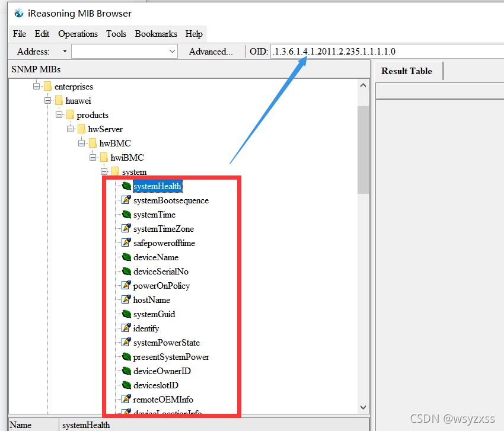Screen dimensions: 504x431
Task: Click the systemBootsequence writable node icon
Action: pos(126,200)
